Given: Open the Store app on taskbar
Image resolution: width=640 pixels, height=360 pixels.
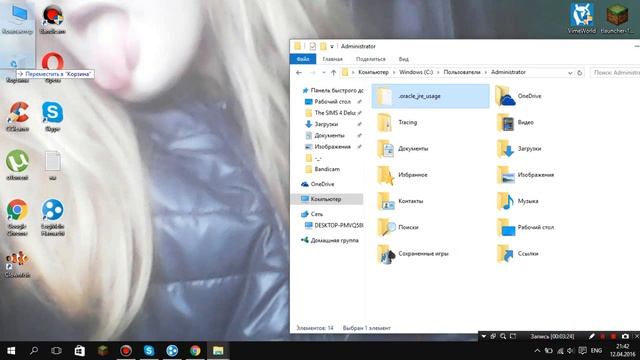Looking at the screenshot, I should [x=80, y=351].
